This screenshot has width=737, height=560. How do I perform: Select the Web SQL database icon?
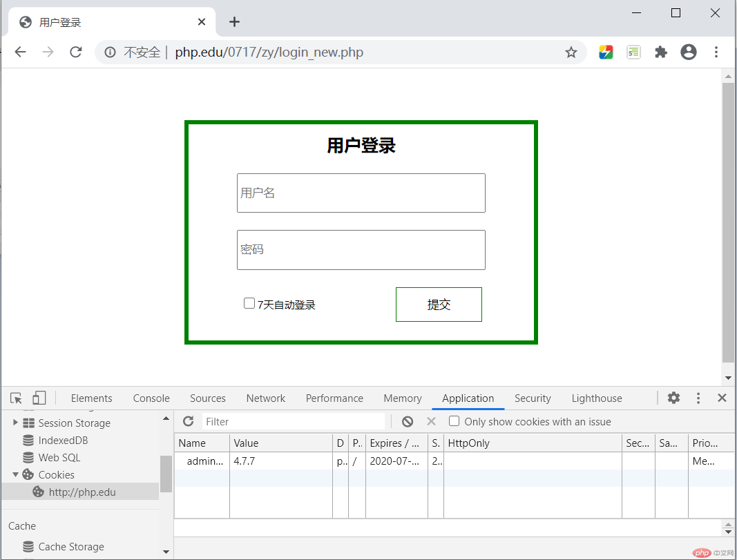[29, 458]
